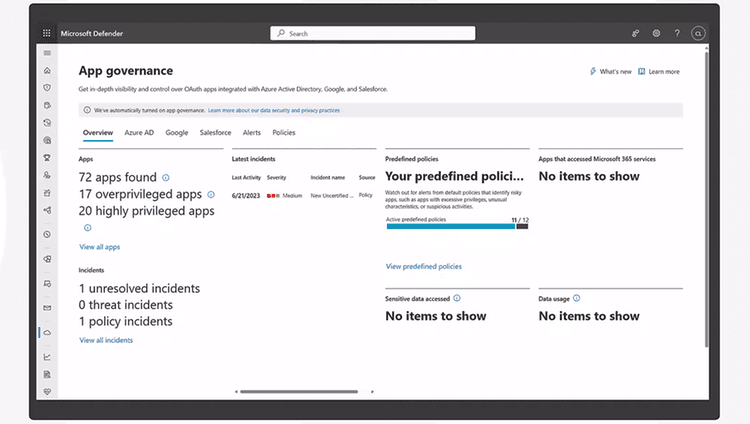The width and height of the screenshot is (750, 424).
Task: Open the line chart Reports sidebar icon
Action: click(47, 357)
